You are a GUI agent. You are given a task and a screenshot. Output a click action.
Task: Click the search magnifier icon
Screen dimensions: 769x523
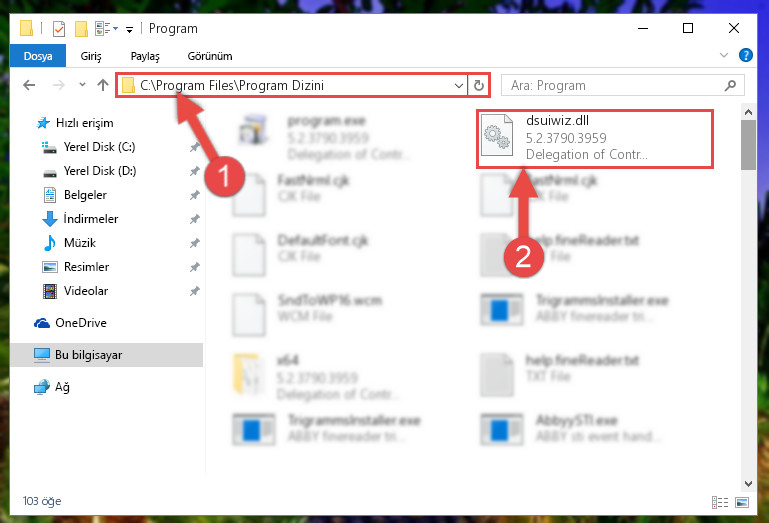pos(730,85)
